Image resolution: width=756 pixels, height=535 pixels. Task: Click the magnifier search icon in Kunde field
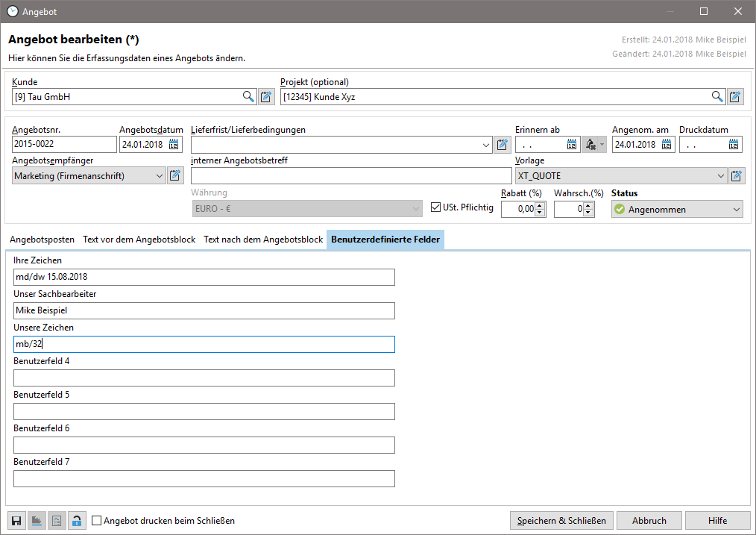tap(248, 96)
